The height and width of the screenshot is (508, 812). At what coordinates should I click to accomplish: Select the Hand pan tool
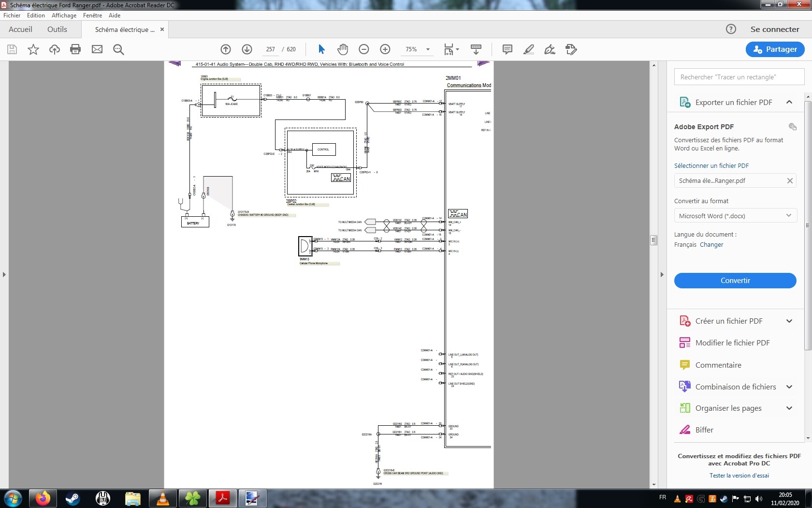(343, 49)
